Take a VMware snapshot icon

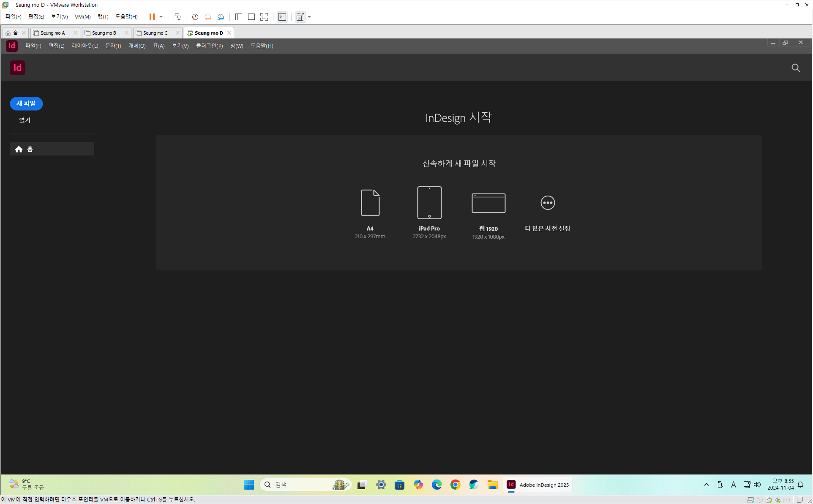195,17
